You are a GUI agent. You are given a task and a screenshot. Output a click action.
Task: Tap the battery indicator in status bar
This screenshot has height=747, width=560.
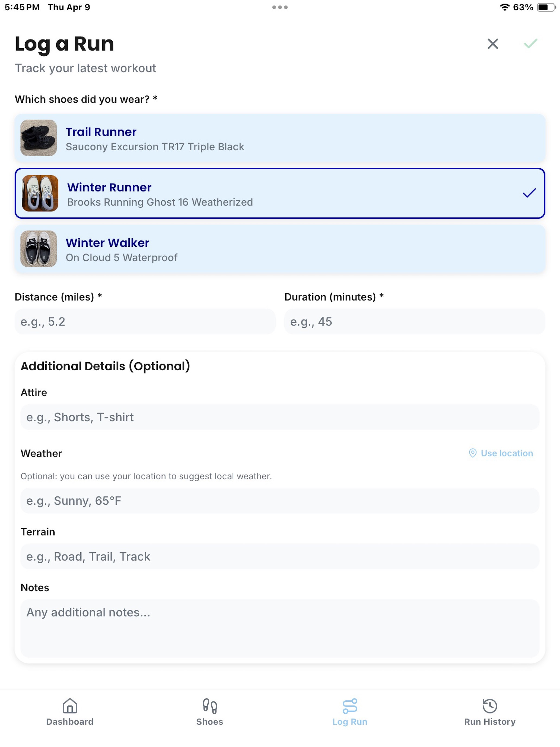click(546, 7)
